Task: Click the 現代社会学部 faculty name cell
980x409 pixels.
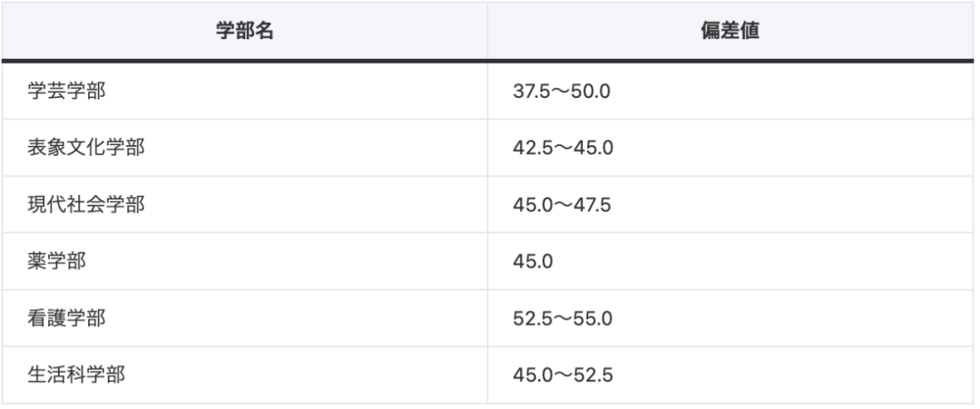Action: [x=86, y=204]
